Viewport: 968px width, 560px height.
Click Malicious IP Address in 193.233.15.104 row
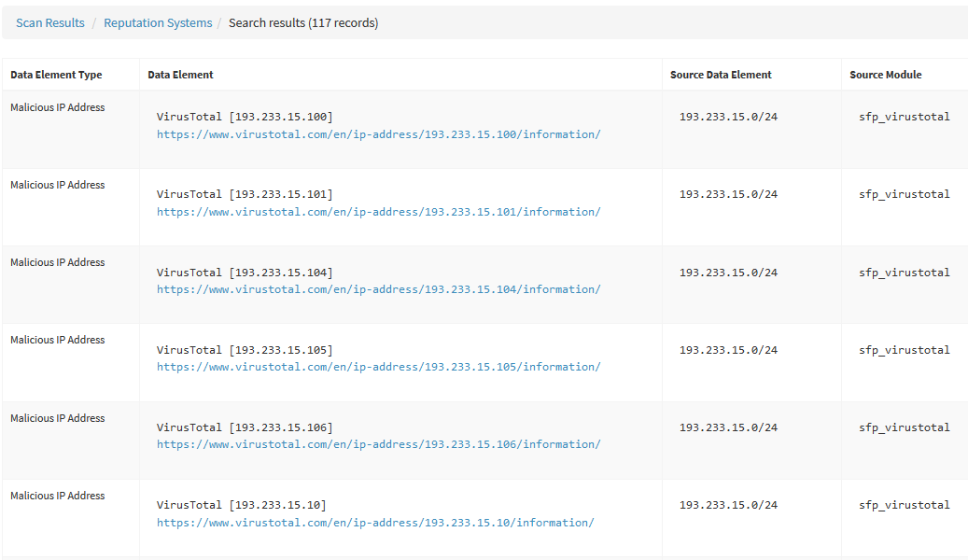58,262
